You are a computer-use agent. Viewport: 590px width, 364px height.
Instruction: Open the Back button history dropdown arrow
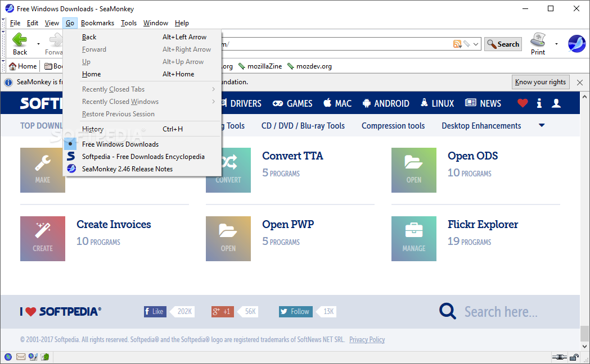38,44
